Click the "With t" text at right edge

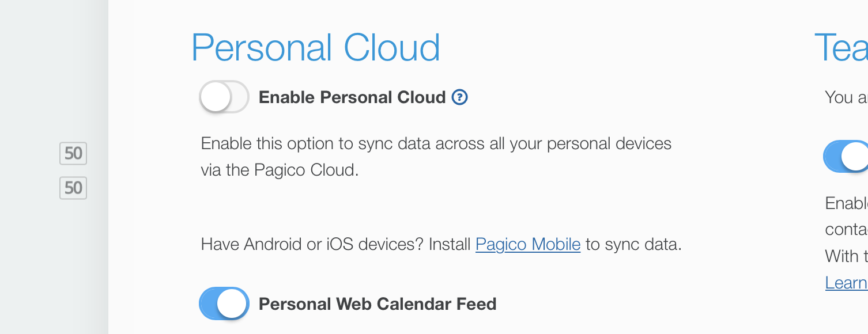[x=846, y=256]
